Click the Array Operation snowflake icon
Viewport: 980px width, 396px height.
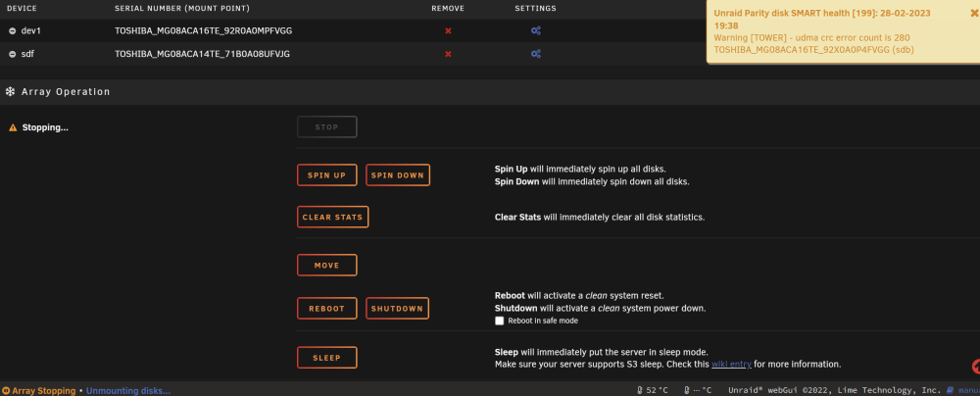(10, 92)
